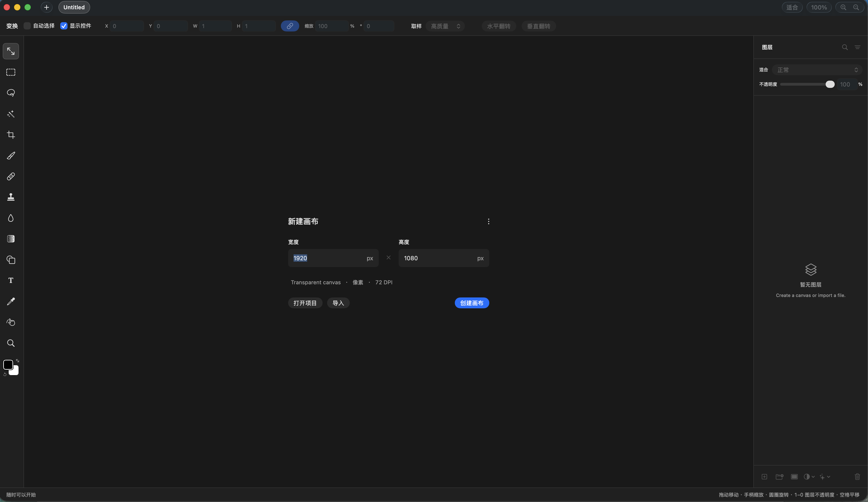This screenshot has height=502, width=868.
Task: Open the effects sparkle dropdown
Action: coord(825,477)
